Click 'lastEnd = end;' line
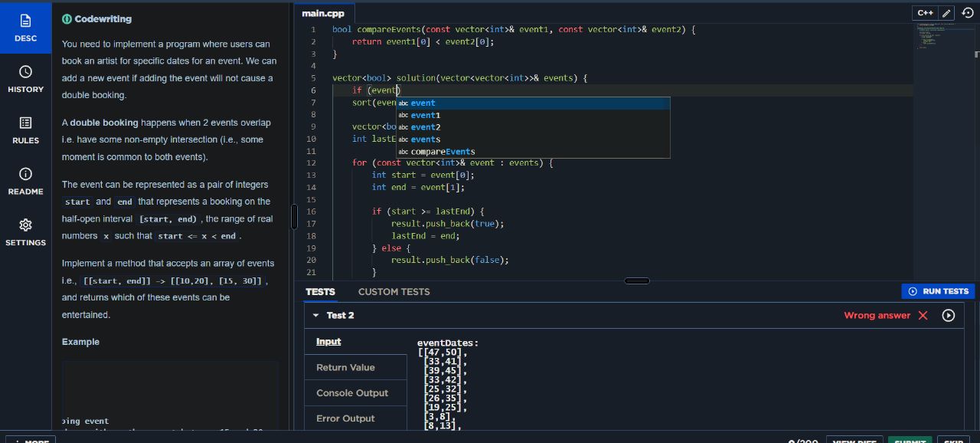Viewport: 980px width, 443px height. click(425, 236)
